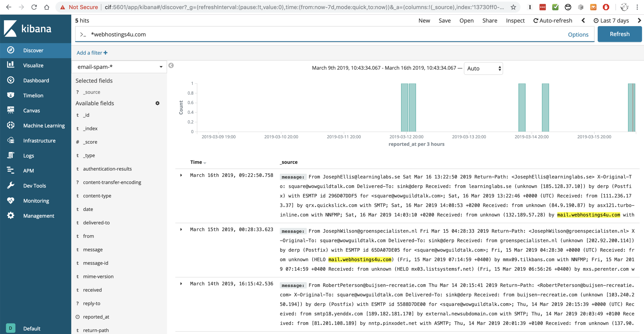Sort by Time column header
The image size is (644, 334).
click(198, 162)
